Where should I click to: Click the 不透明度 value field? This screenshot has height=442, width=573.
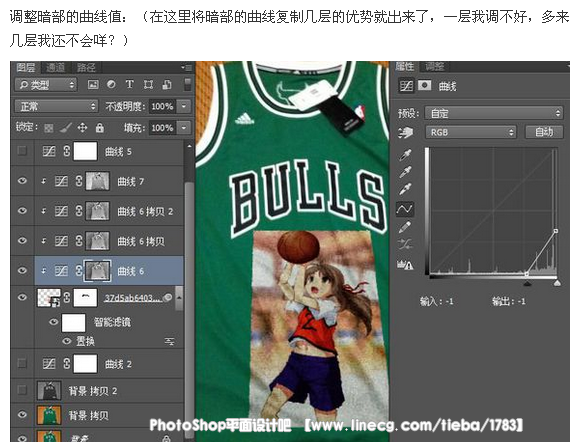[162, 106]
